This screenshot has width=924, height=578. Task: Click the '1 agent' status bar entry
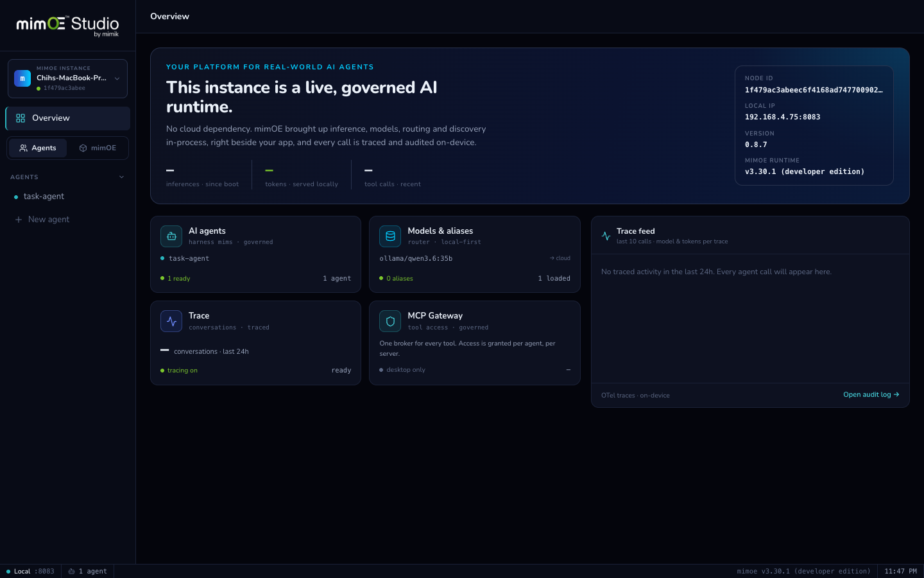point(88,572)
